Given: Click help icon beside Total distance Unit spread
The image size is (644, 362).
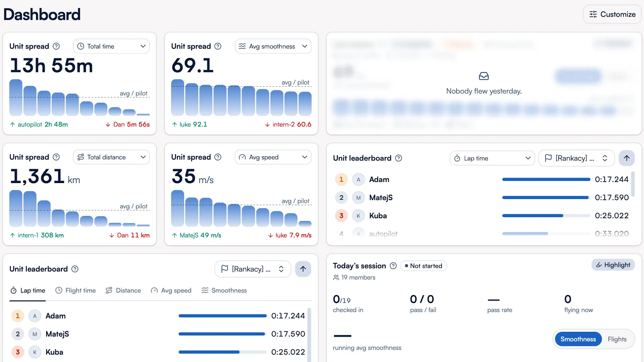Looking at the screenshot, I should point(56,157).
